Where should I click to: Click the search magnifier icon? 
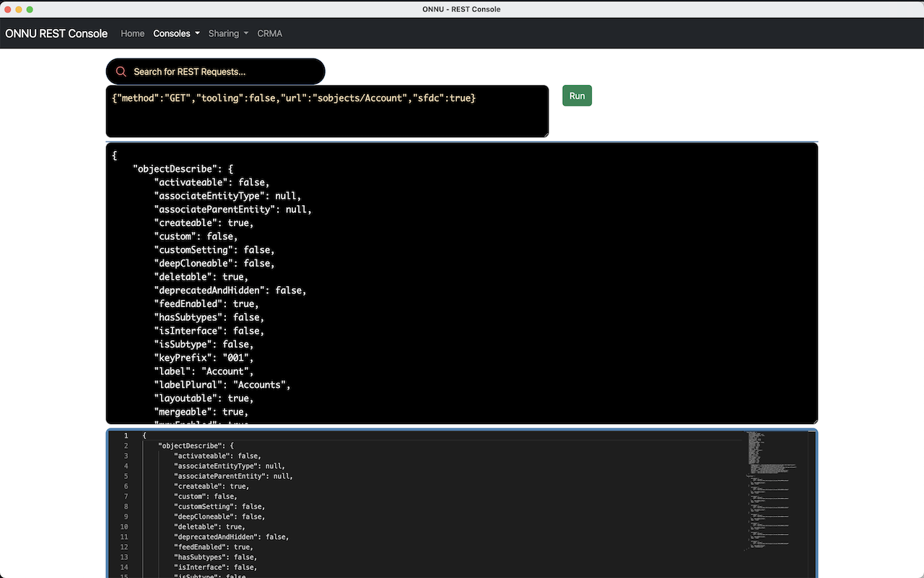click(121, 72)
